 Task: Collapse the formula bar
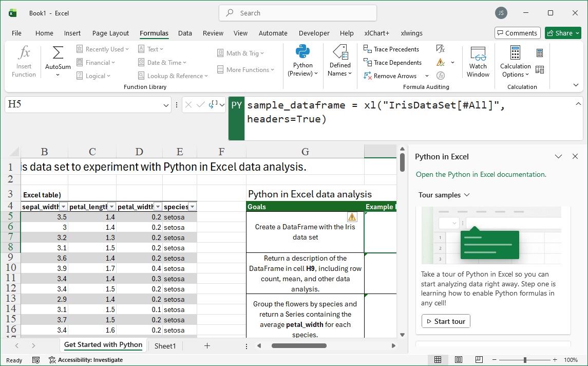pyautogui.click(x=578, y=104)
